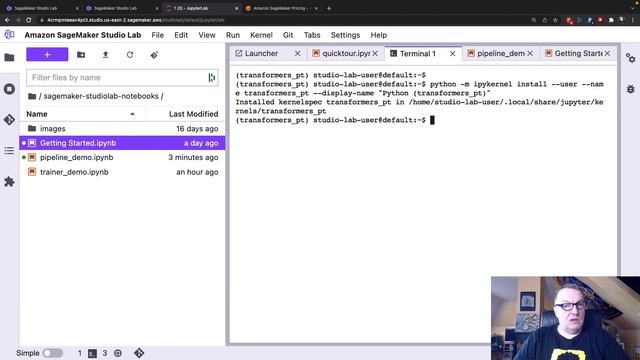
Task: Navigate to sagemaker-studiolab-notebooks breadcrumb
Action: [x=101, y=96]
